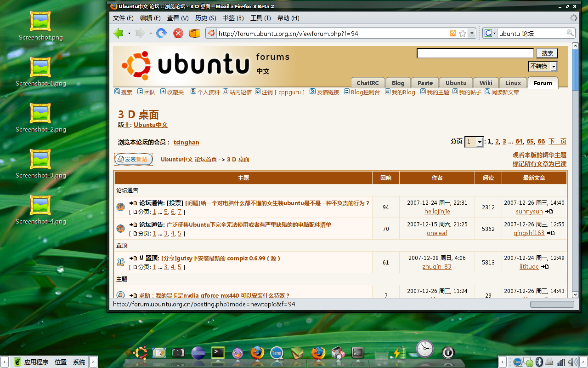Open the forward button history dropdown arrow
588x368 pixels.
coord(150,33)
